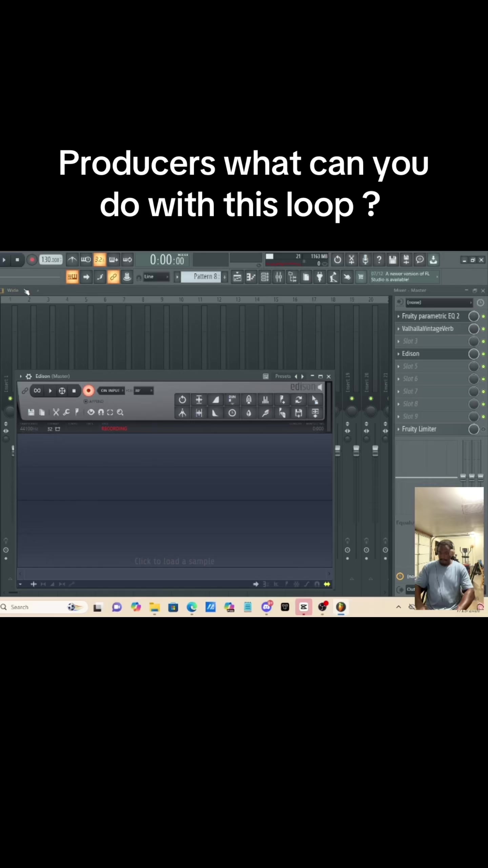Open the Presets menu in Edison

click(x=283, y=376)
